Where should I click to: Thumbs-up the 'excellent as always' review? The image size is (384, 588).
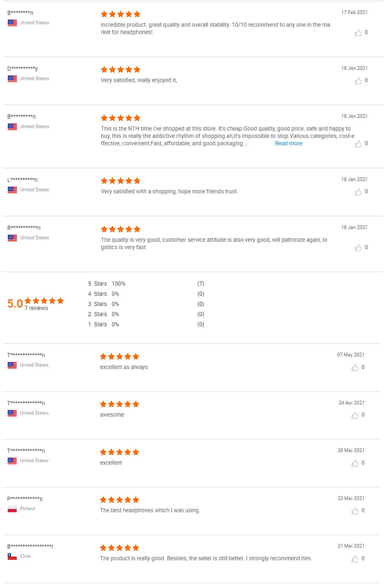pyautogui.click(x=355, y=368)
